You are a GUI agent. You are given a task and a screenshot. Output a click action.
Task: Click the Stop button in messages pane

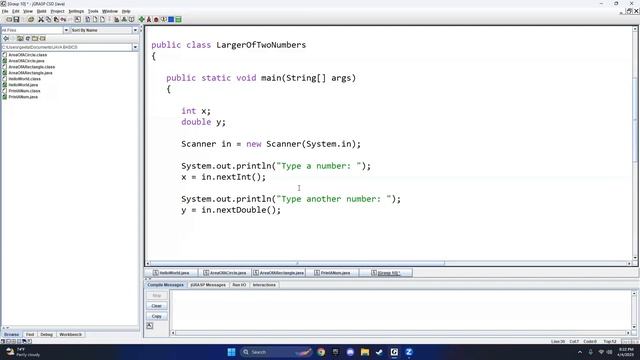click(x=157, y=295)
